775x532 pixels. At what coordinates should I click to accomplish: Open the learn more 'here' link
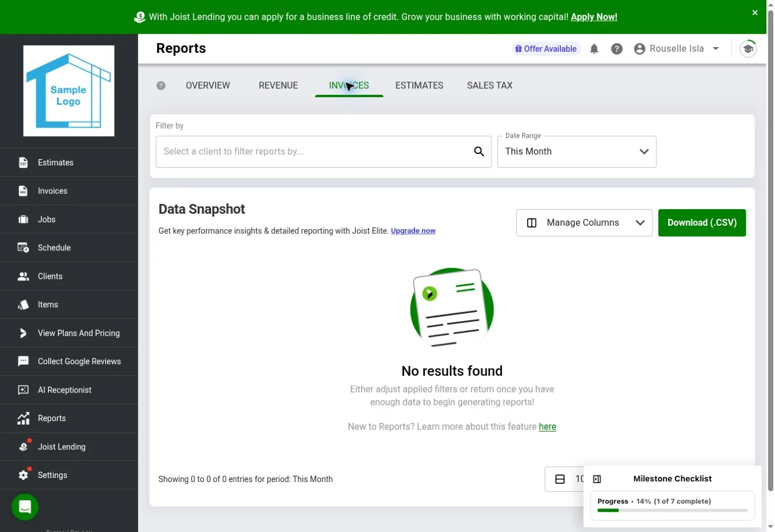(547, 427)
